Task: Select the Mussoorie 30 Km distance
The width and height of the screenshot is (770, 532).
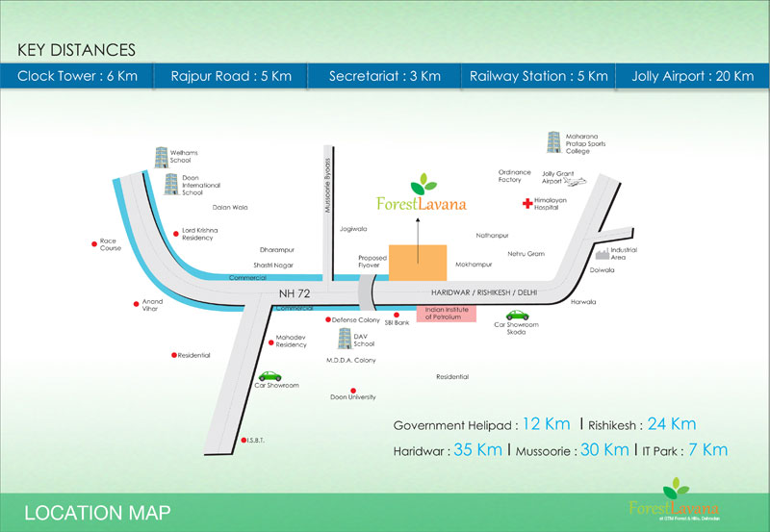Action: click(x=572, y=450)
